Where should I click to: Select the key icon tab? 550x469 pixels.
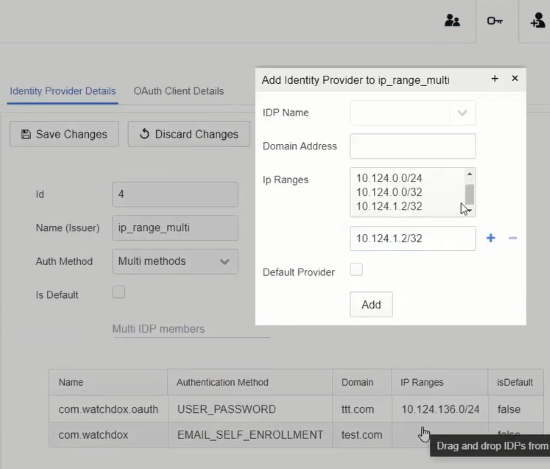point(495,21)
